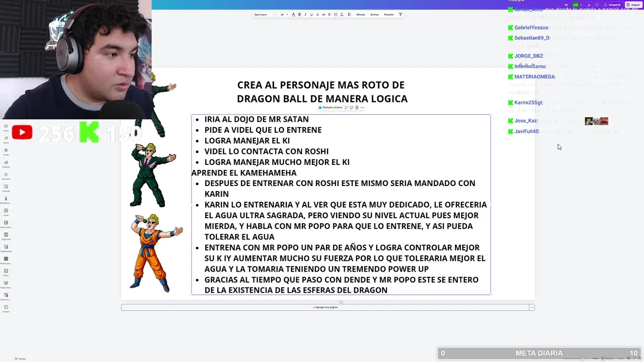The image size is (644, 362).
Task: Click the Asignar button
Action: pyautogui.click(x=633, y=5)
